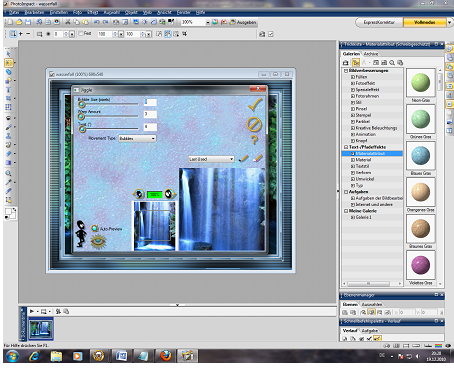Confirm the Jiggle filter with the gold checkmark
This screenshot has height=375, width=454.
[255, 105]
